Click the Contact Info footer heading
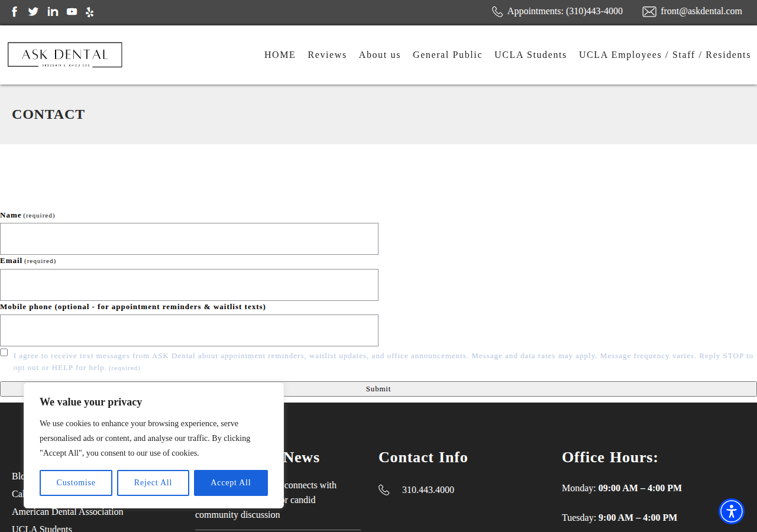The width and height of the screenshot is (757, 532). tap(423, 458)
